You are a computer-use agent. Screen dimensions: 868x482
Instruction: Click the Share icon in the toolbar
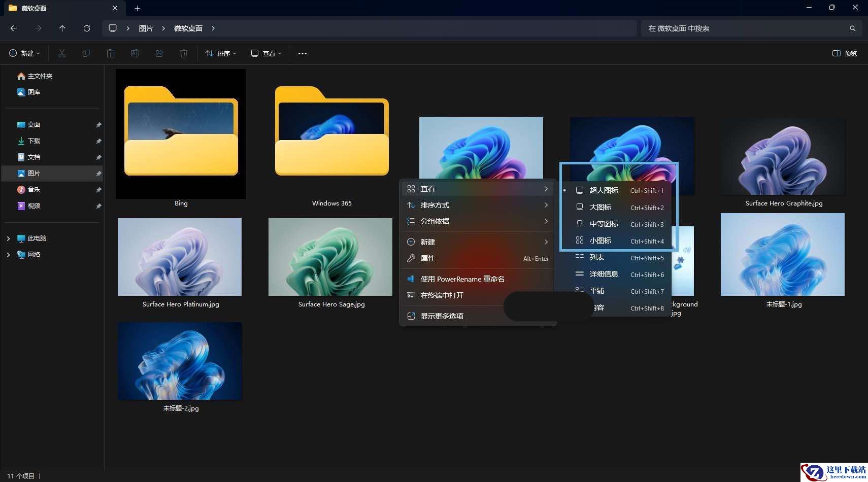[x=159, y=53]
